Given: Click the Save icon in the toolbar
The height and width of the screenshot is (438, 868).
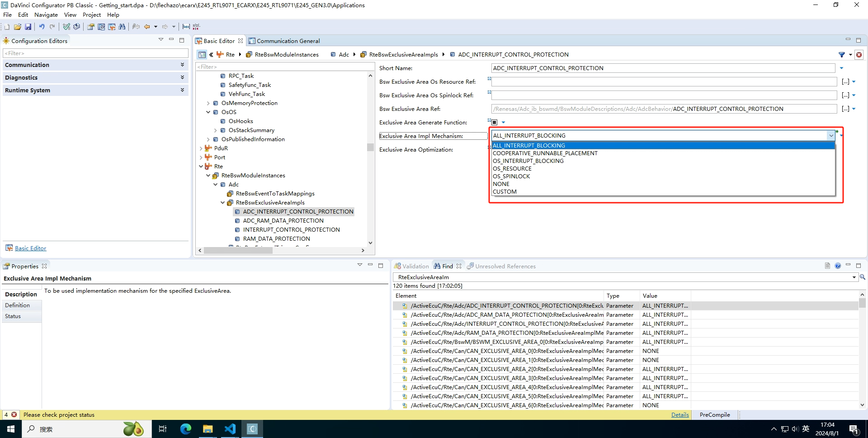Looking at the screenshot, I should pyautogui.click(x=28, y=27).
